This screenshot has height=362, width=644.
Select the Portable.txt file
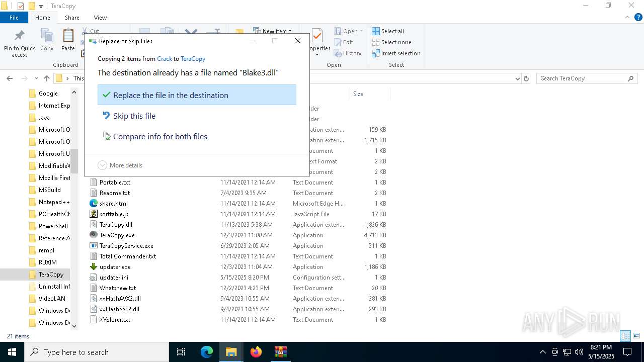115,183
